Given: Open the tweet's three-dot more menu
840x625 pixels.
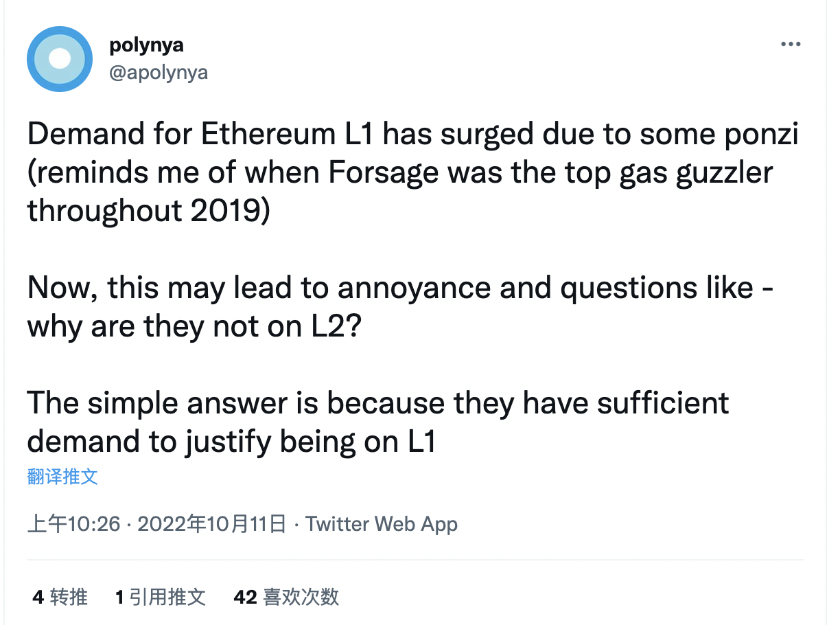Looking at the screenshot, I should point(791,44).
